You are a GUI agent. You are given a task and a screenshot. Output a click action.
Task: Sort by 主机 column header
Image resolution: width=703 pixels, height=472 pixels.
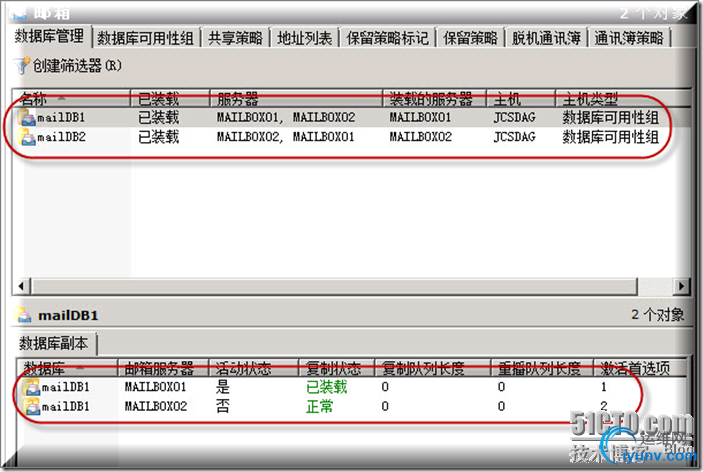[x=521, y=98]
